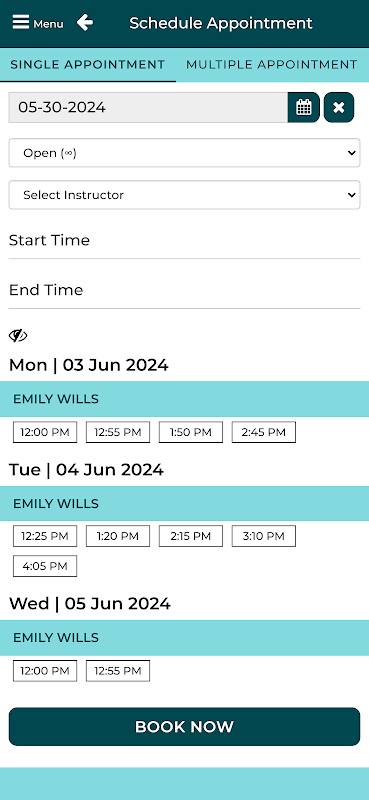Open the calendar date picker icon
Viewport: 369px width, 800px height.
coord(304,107)
